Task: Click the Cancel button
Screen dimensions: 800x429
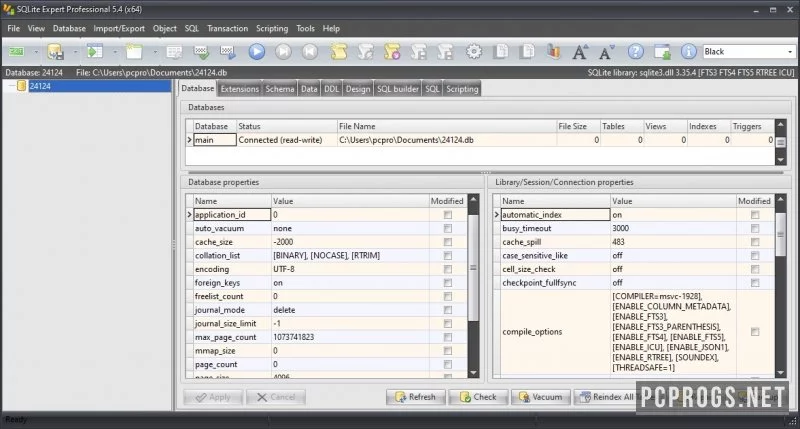Action: tap(276, 397)
